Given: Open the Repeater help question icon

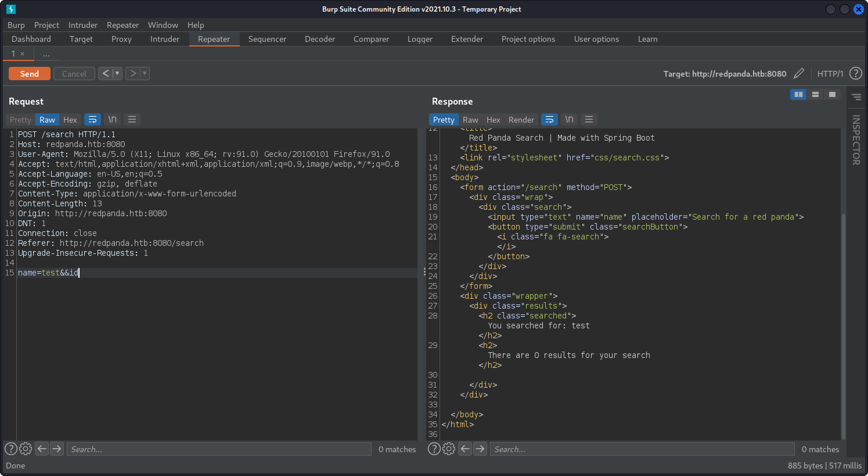Looking at the screenshot, I should 855,73.
